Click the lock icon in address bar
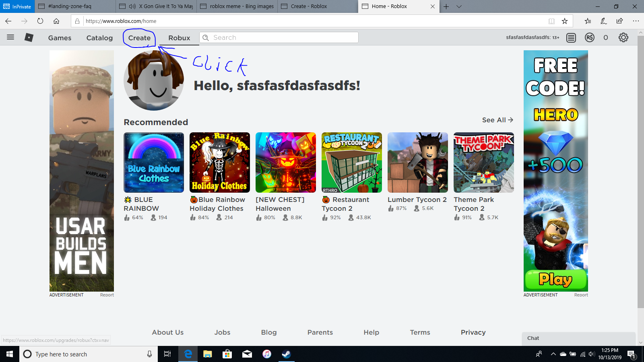644x362 pixels. (x=77, y=21)
